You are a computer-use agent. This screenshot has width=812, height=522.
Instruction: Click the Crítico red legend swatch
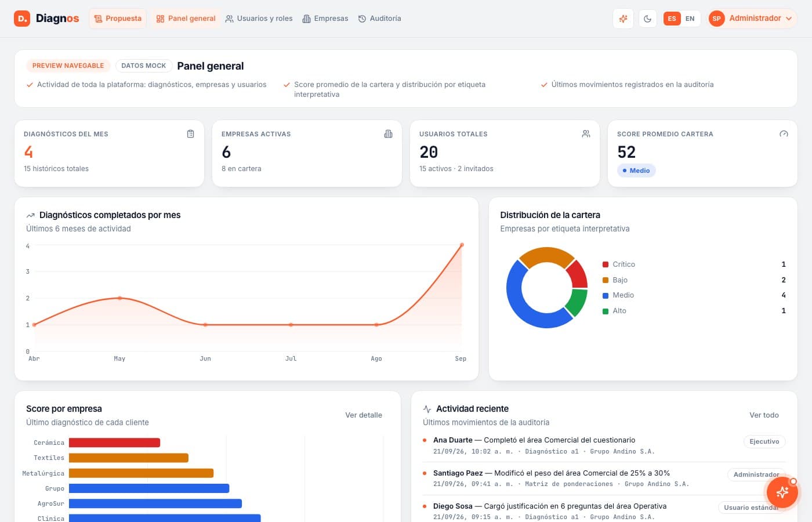click(x=606, y=264)
